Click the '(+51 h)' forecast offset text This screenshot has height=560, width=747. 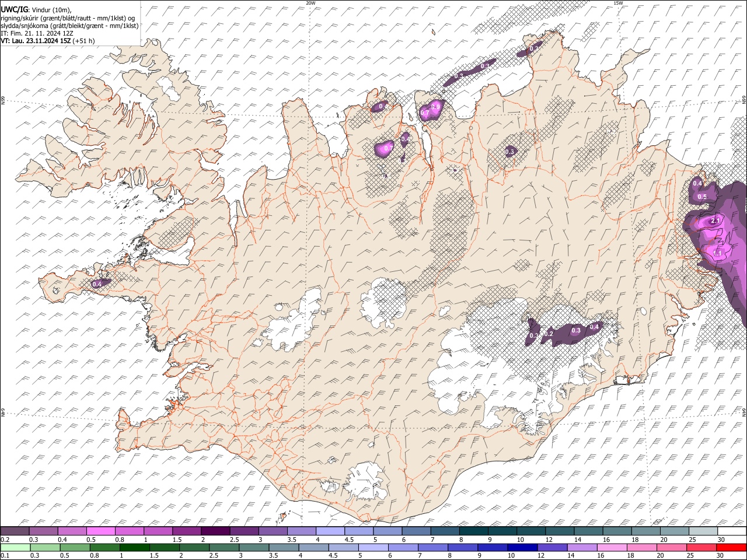pos(84,41)
